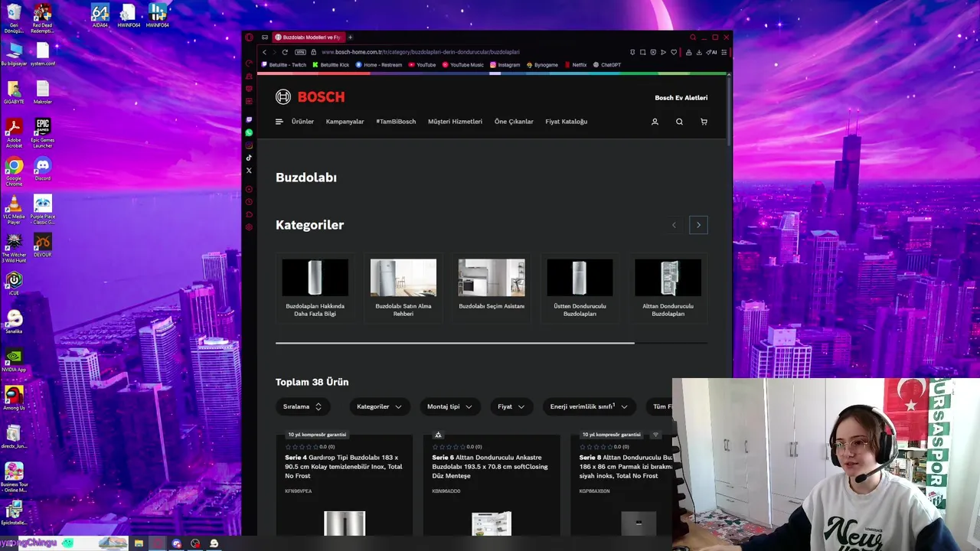Expand the Kategoriler filter dropdown
Screen dimensions: 980x551
(x=380, y=406)
